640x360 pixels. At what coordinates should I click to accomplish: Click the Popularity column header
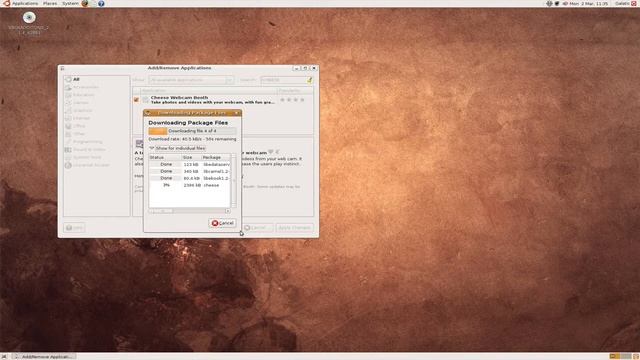tap(295, 91)
